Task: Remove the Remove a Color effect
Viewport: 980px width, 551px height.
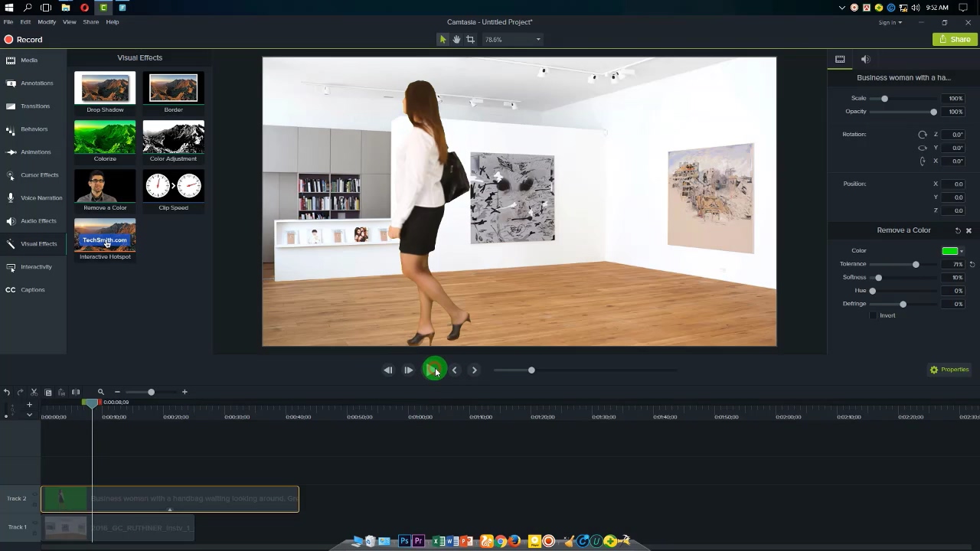Action: coord(969,230)
